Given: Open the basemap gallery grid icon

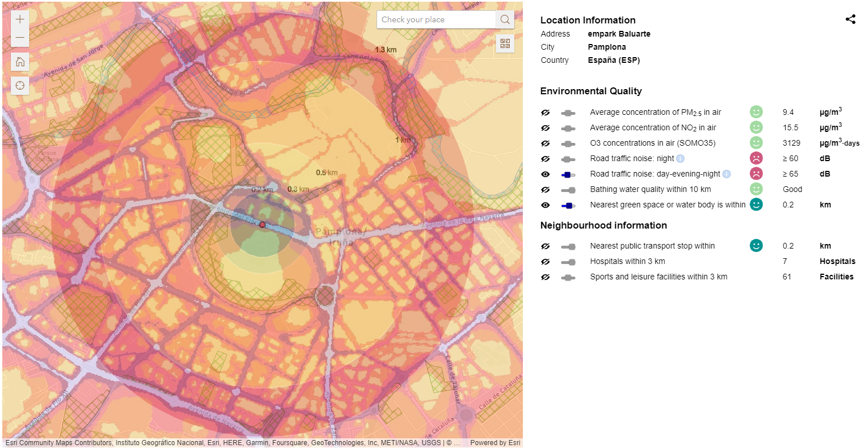Looking at the screenshot, I should point(505,43).
